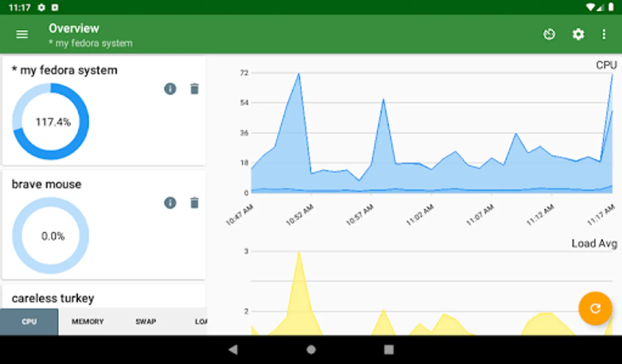This screenshot has width=622, height=364.
Task: Tap the Android home navigation button
Action: [x=311, y=349]
